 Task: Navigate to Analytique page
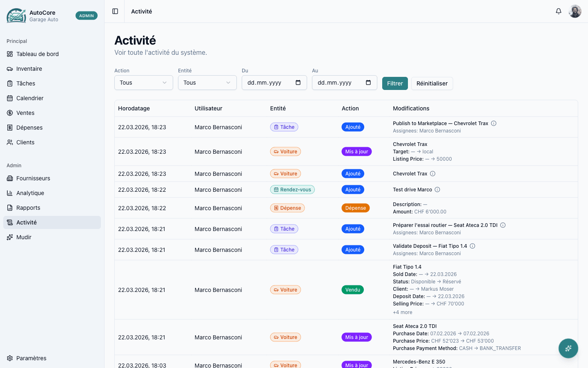(x=30, y=193)
